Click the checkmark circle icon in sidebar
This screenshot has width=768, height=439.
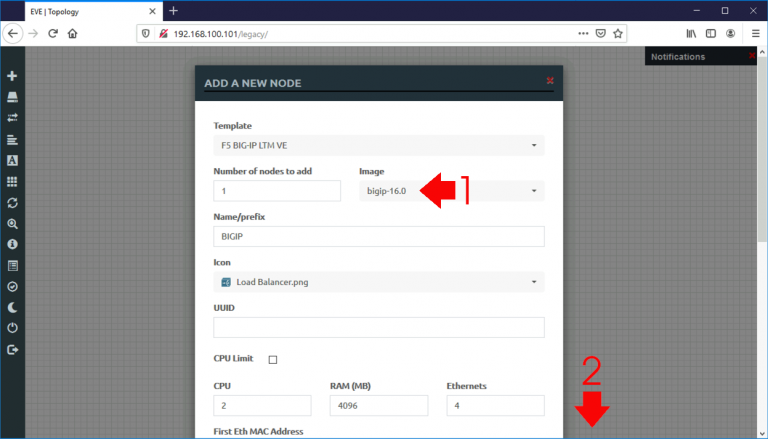(x=12, y=287)
